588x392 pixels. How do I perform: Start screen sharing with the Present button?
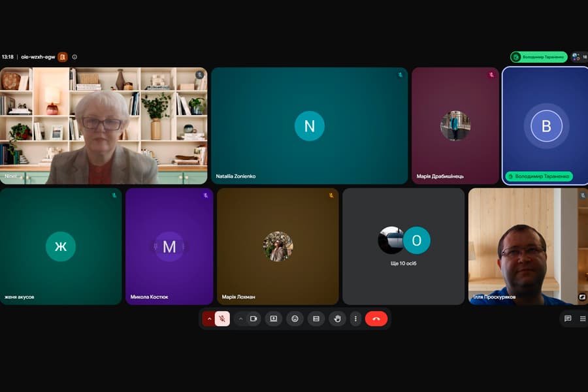click(x=274, y=319)
